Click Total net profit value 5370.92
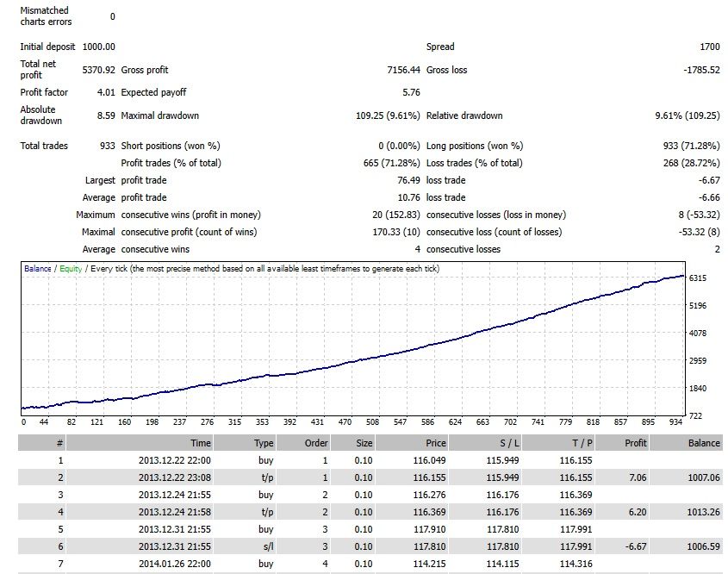 click(98, 70)
